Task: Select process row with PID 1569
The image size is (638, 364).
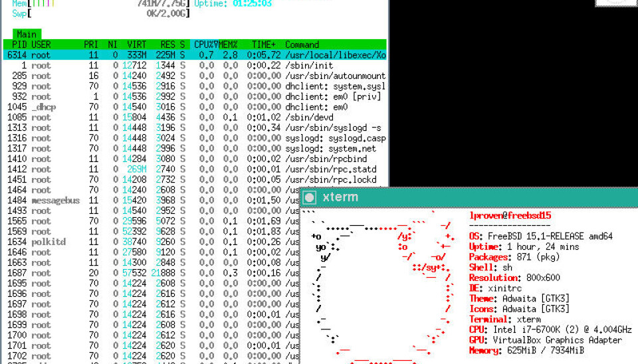Action: click(x=152, y=231)
